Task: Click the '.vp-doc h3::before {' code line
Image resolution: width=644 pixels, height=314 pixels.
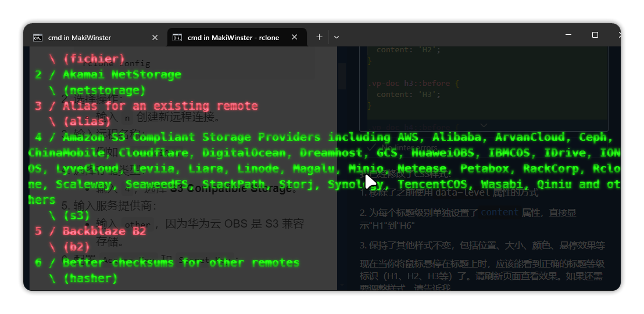Action: 413,83
